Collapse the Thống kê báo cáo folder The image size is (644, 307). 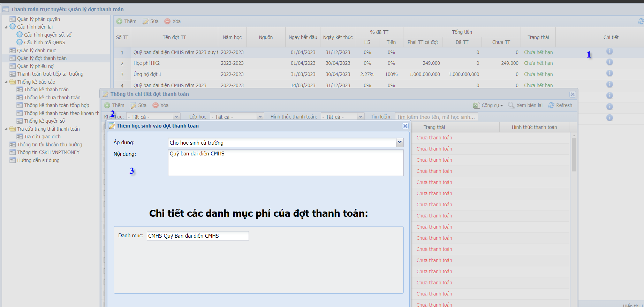6,82
